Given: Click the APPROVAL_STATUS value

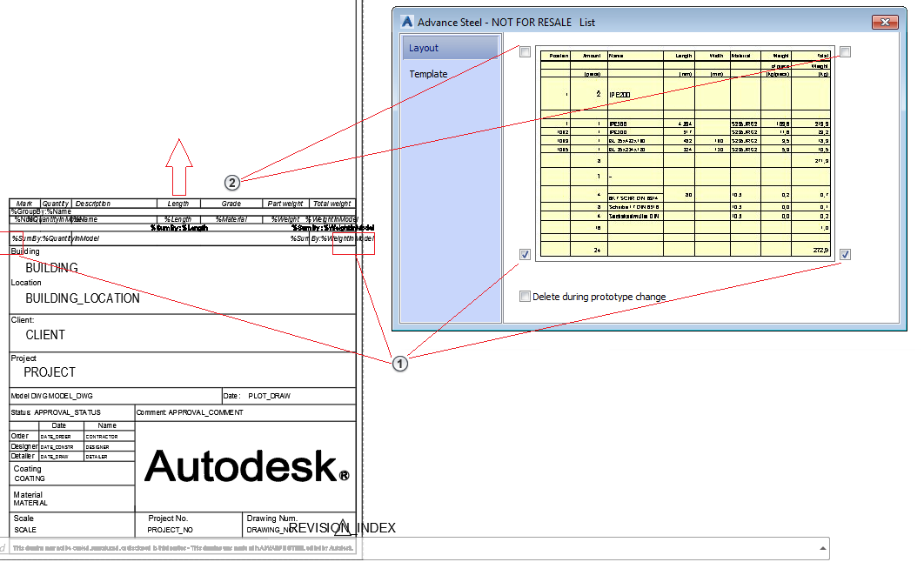Looking at the screenshot, I should (x=67, y=412).
